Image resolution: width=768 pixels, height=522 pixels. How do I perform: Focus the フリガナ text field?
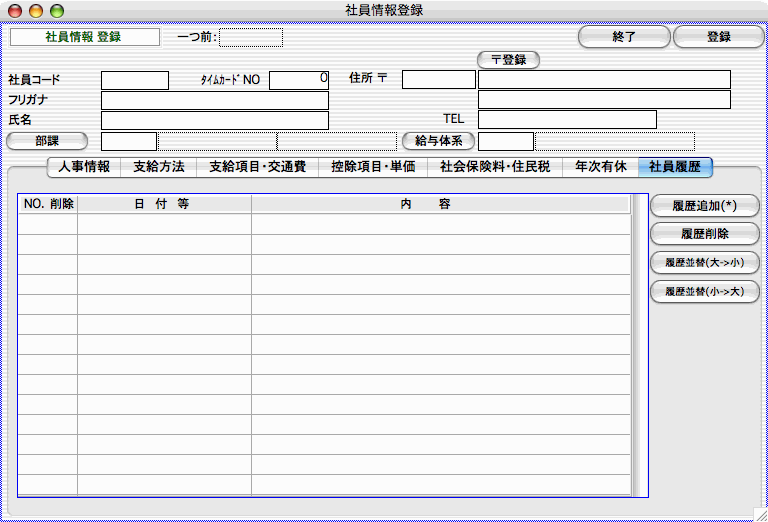tap(214, 100)
